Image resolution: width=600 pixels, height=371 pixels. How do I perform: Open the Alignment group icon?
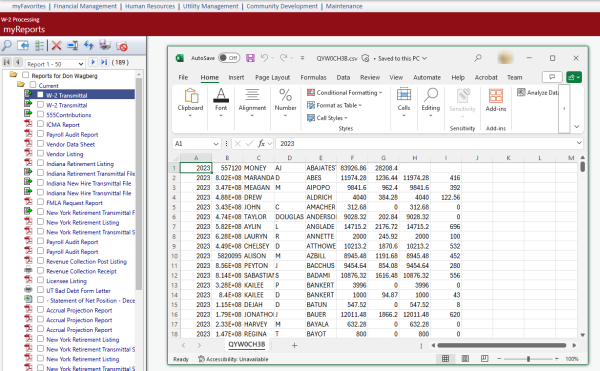[252, 94]
